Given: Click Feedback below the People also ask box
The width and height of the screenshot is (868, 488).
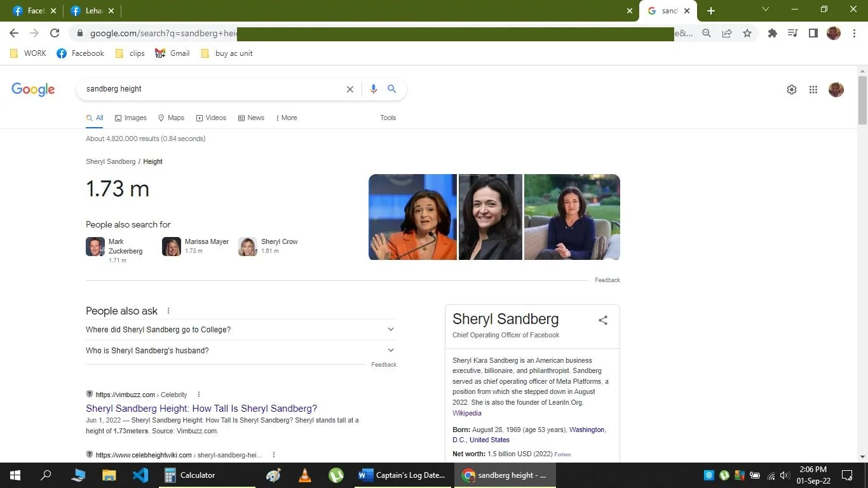Looking at the screenshot, I should pos(384,365).
